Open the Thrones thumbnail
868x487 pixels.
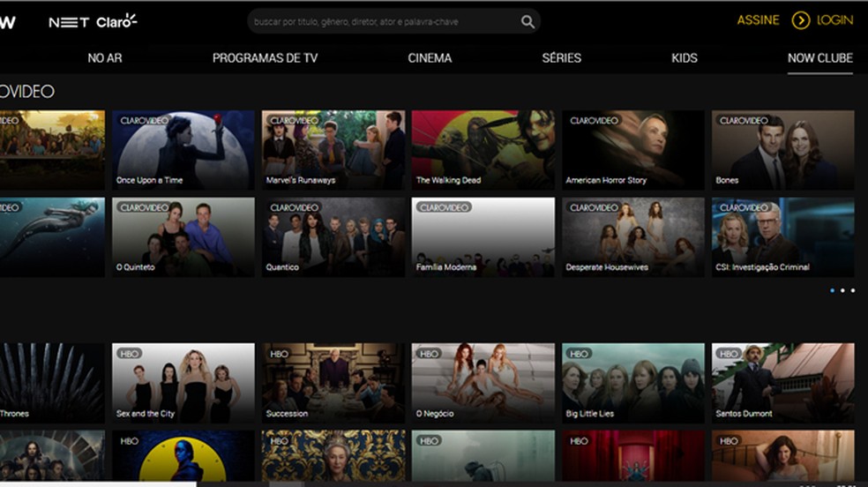[52, 383]
